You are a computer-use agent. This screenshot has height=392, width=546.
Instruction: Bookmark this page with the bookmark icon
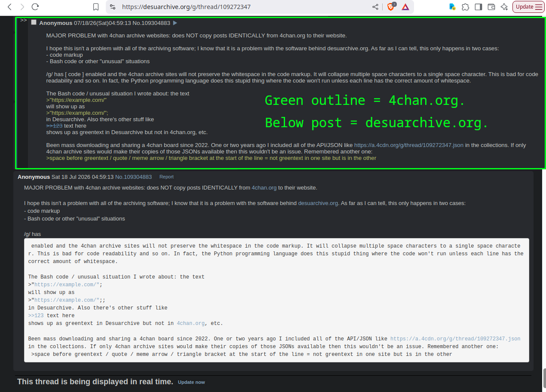96,7
